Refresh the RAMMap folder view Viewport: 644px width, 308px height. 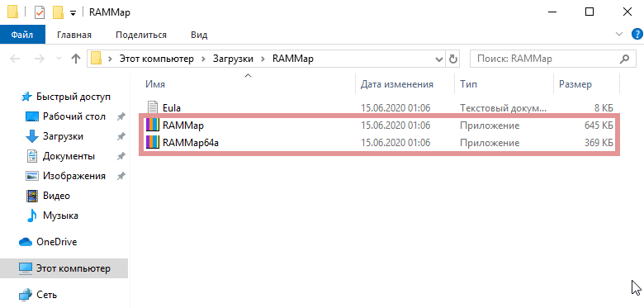click(452, 59)
